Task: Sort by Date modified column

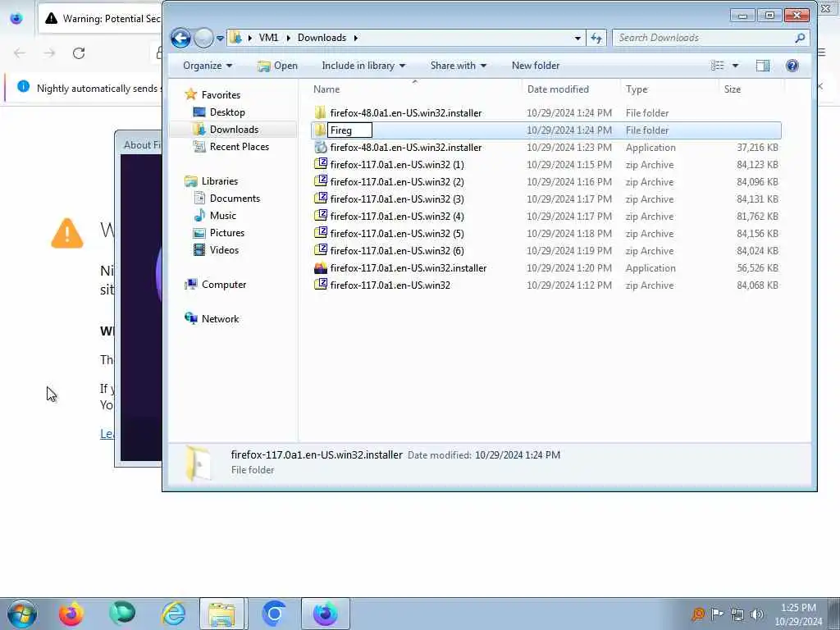Action: pos(571,89)
